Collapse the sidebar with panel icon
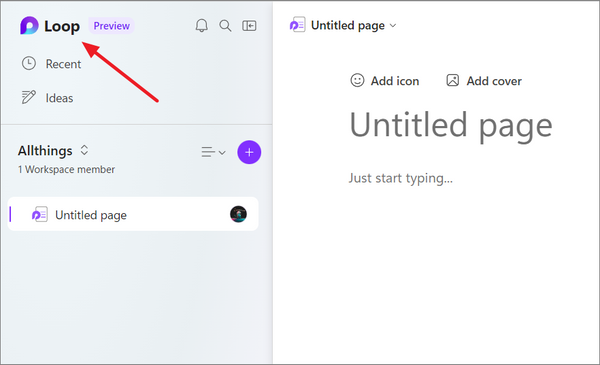600x365 pixels. click(x=249, y=26)
